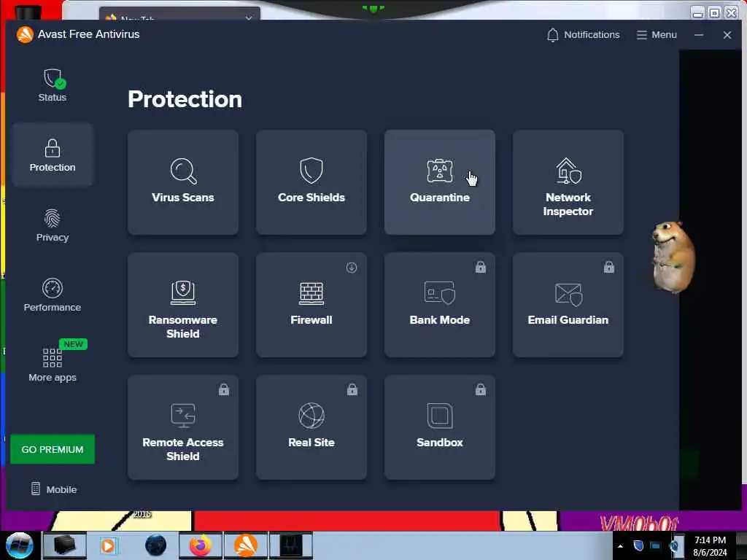This screenshot has width=747, height=560.
Task: Open the locked Sandbox tile
Action: point(440,427)
